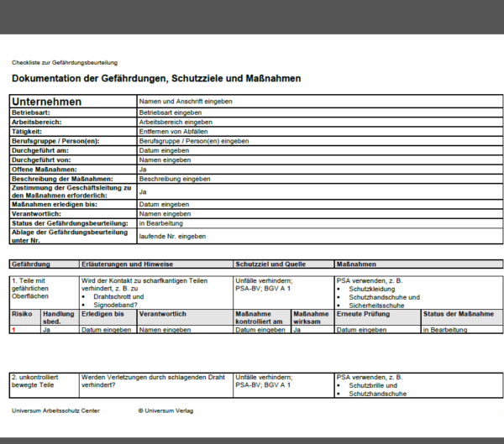Click 'Datum eingeben' under Erneute Prüfung
Image resolution: width=504 pixels, height=444 pixels.
click(361, 330)
